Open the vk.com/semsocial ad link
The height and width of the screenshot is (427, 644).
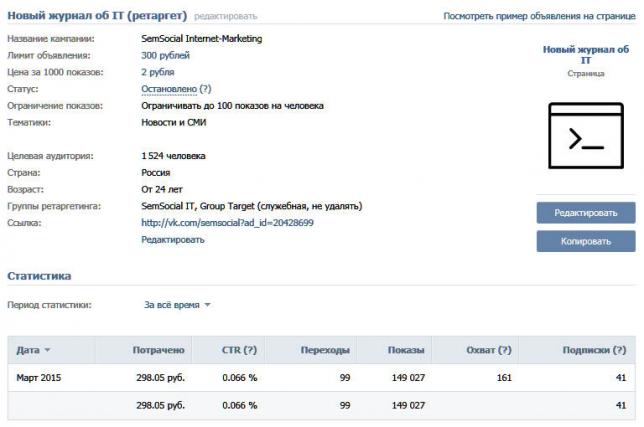(228, 223)
